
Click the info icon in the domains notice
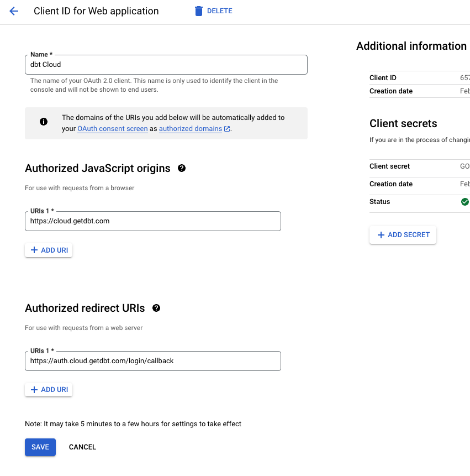tap(44, 122)
